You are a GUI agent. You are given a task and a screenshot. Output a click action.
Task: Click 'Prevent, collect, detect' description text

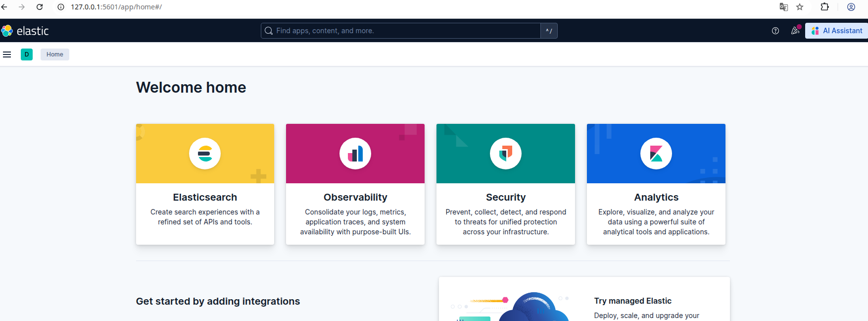(506, 222)
